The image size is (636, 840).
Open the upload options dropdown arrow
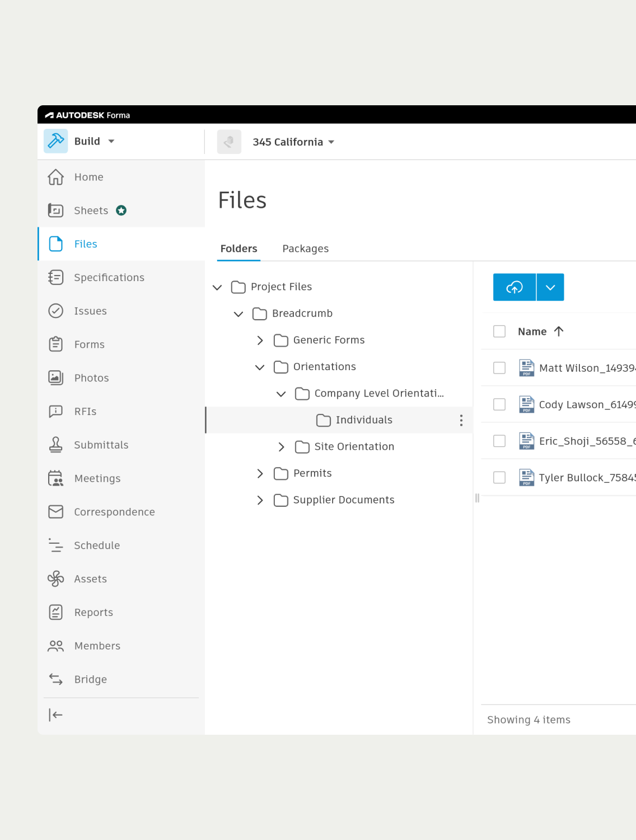(550, 287)
